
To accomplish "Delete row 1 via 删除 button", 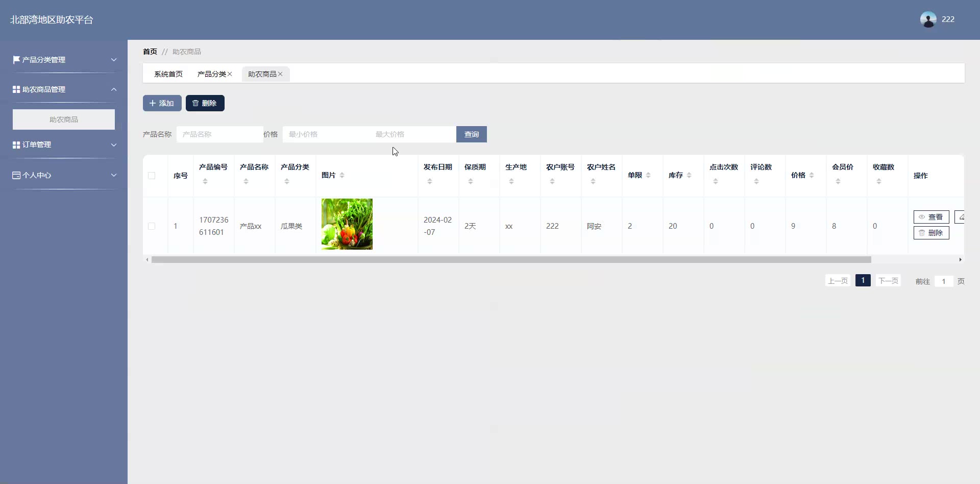I will pos(932,233).
